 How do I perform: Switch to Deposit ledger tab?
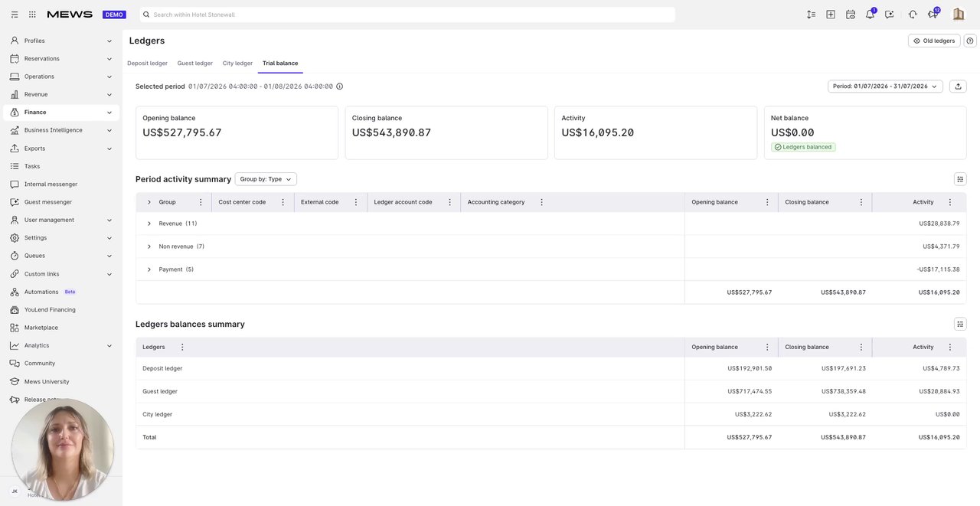click(147, 64)
